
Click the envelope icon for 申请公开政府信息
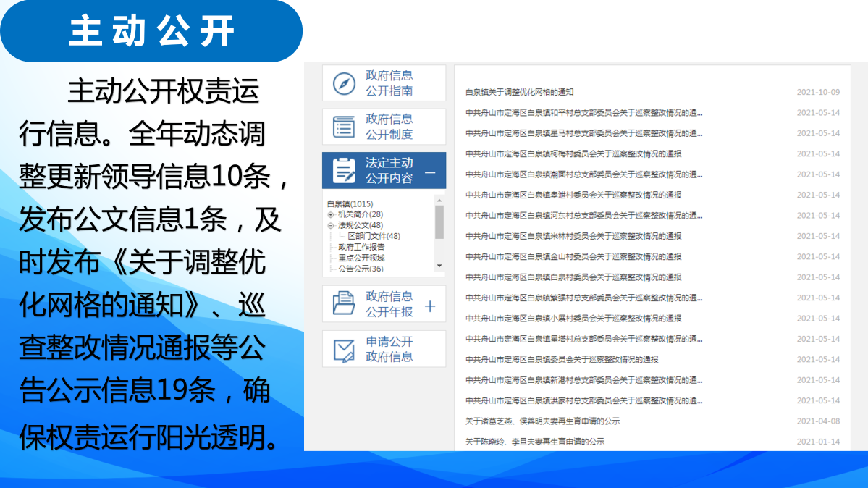coord(344,349)
